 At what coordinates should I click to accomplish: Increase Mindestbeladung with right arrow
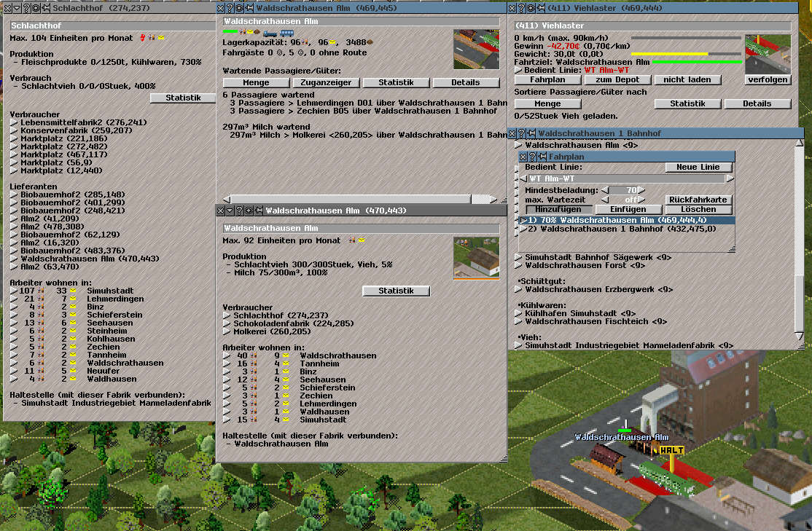[643, 190]
